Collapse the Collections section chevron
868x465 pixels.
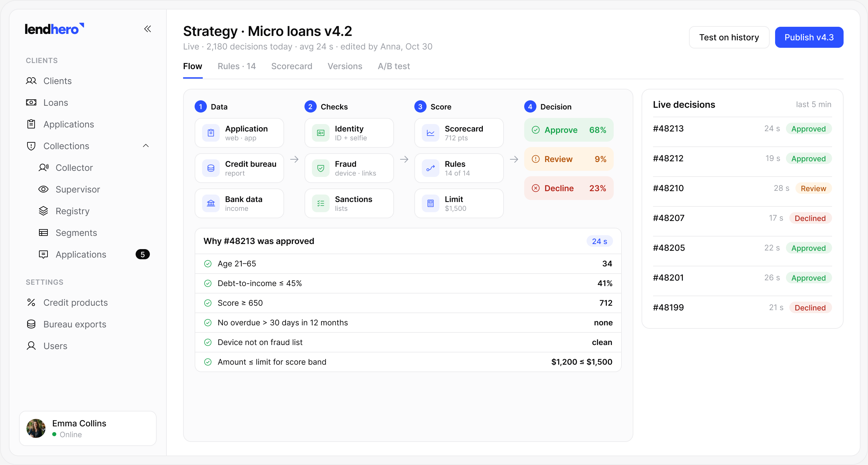coord(146,146)
